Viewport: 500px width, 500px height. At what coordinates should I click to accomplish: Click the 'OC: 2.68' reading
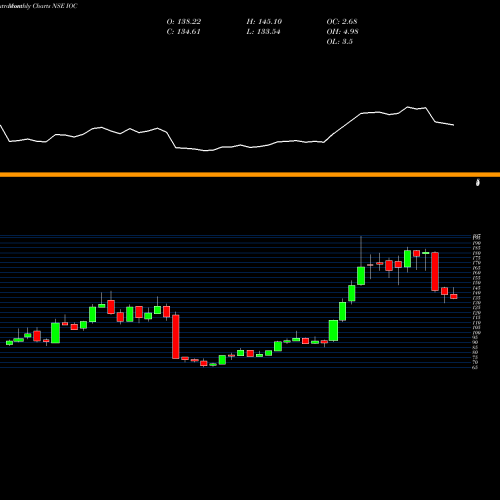(x=342, y=22)
